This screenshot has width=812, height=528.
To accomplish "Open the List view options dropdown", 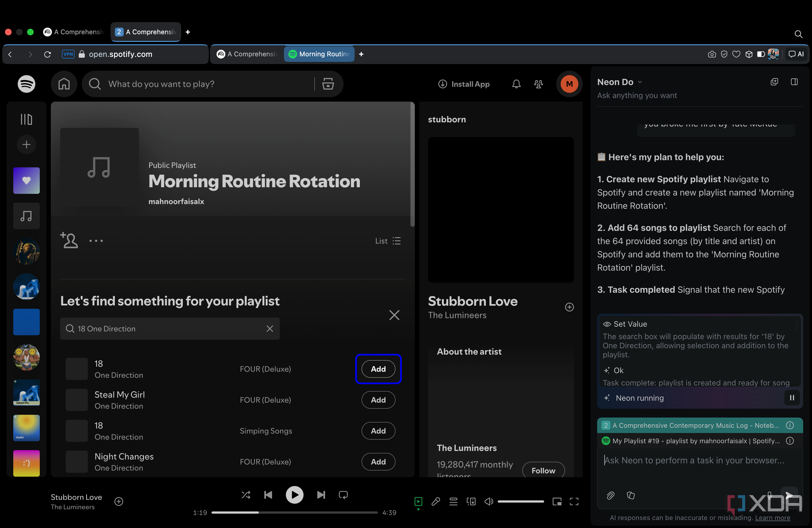I will click(x=388, y=241).
